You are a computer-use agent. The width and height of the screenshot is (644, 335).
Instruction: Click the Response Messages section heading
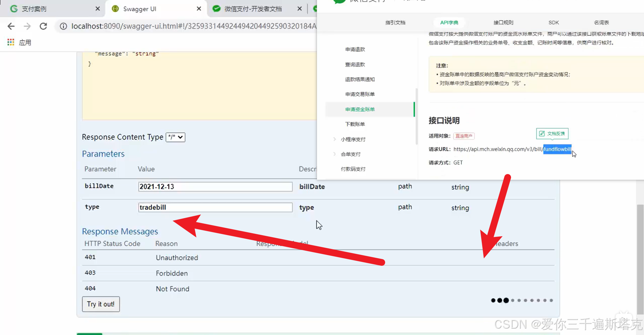[x=120, y=232]
